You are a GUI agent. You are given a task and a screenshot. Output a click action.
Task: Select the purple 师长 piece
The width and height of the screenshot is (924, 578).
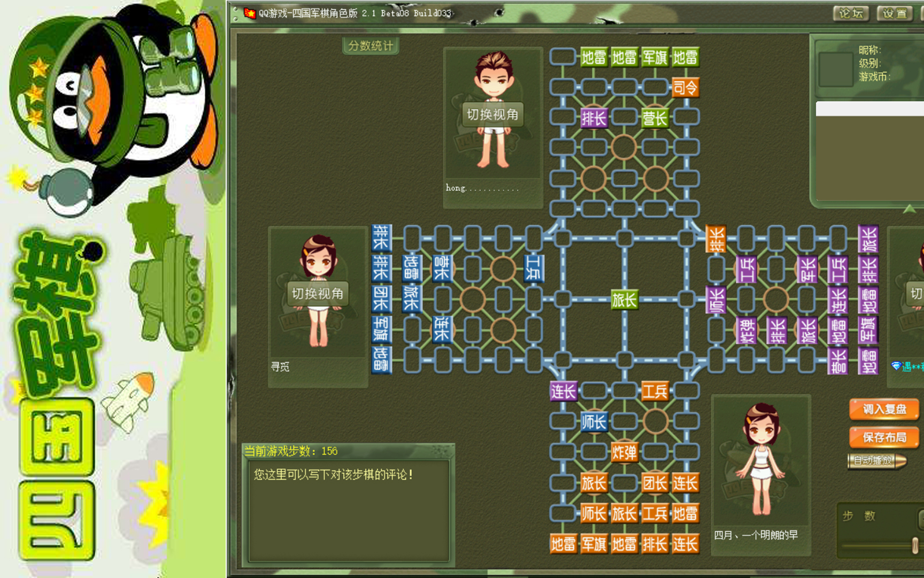tap(716, 300)
